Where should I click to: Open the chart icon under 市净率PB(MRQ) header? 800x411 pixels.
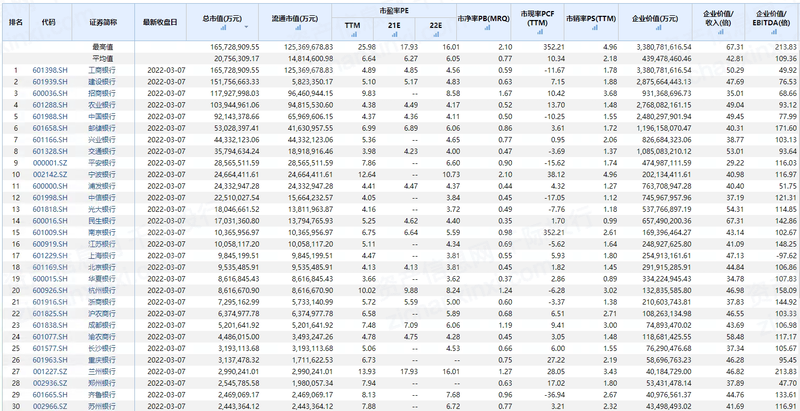[x=487, y=28]
